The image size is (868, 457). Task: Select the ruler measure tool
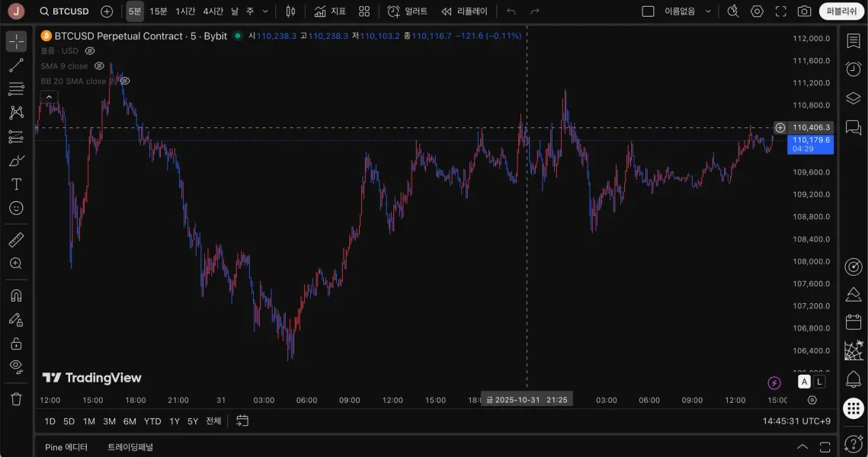[16, 240]
